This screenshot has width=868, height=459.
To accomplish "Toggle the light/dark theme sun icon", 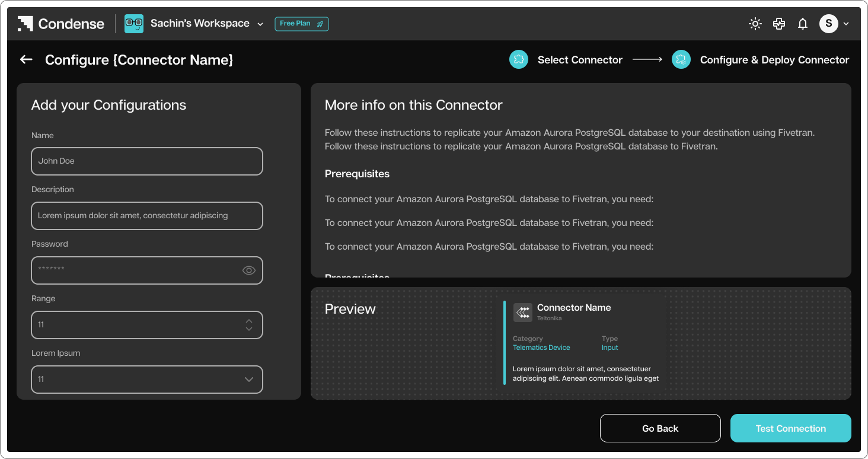I will (x=755, y=24).
